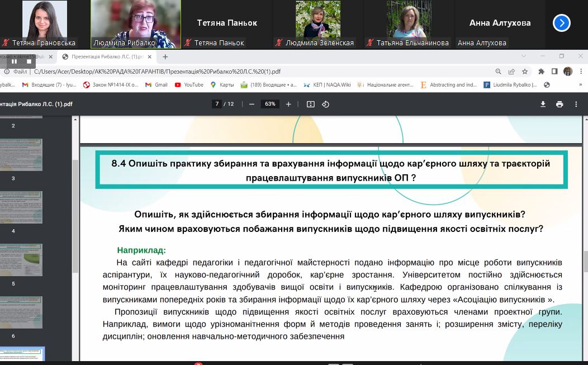
Task: Zoom out the PDF with minus
Action: click(x=252, y=105)
